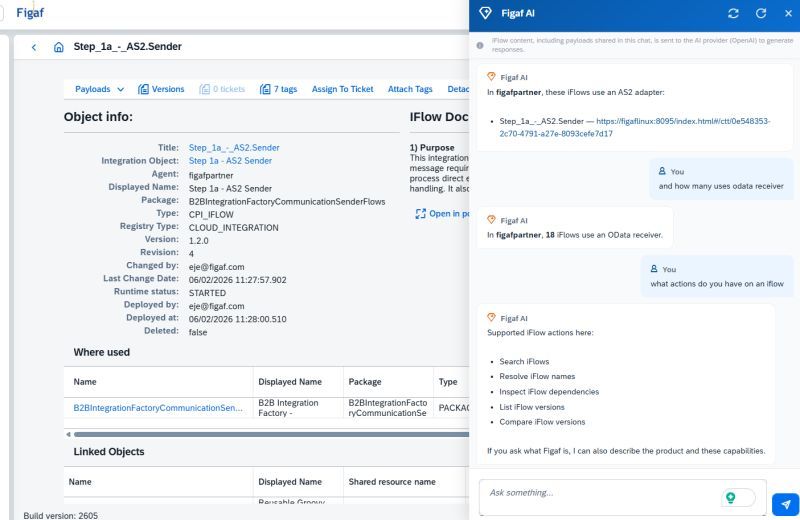Image resolution: width=800 pixels, height=520 pixels.
Task: Send the chat message with the paper plane button
Action: 785,504
